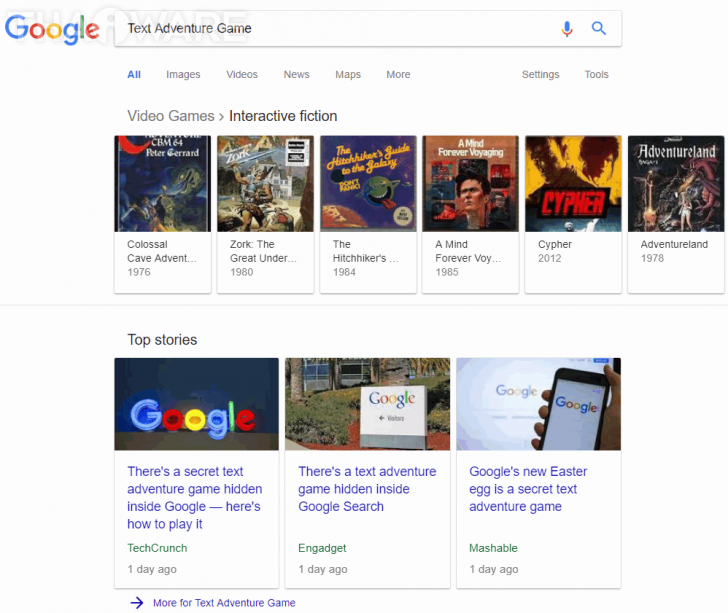The height and width of the screenshot is (613, 728).
Task: Open the Zork cover thumbnail
Action: pyautogui.click(x=265, y=183)
